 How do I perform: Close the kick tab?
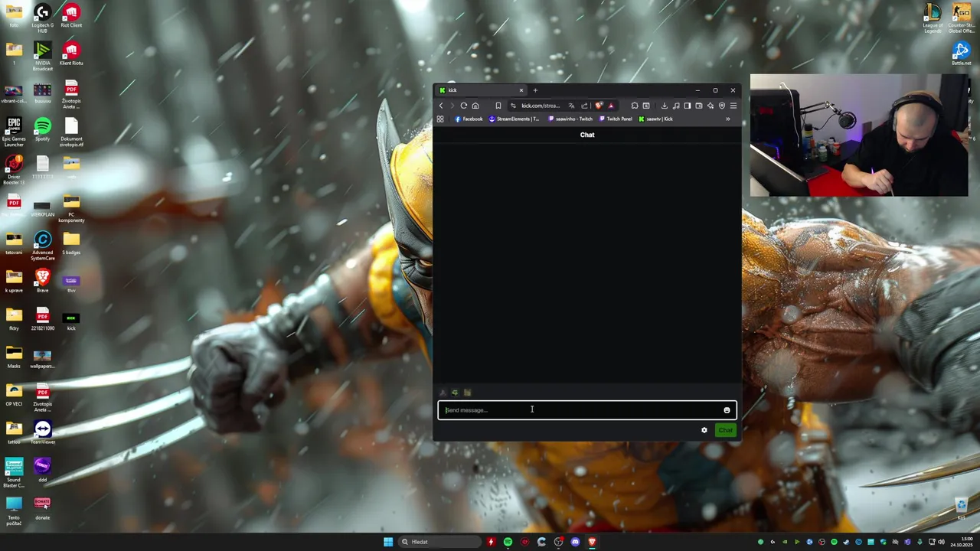521,90
